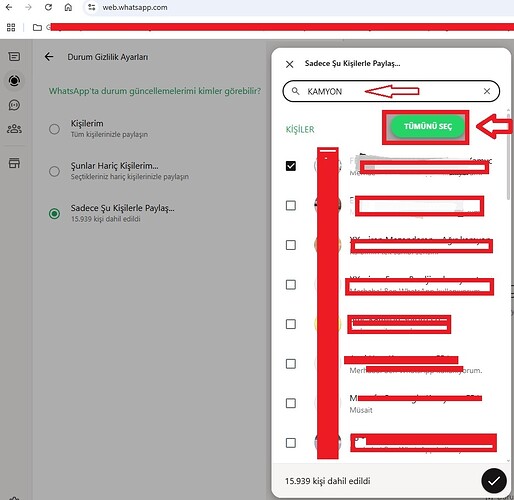Open the Communities icon in sidebar
The height and width of the screenshot is (500, 514).
[14, 129]
